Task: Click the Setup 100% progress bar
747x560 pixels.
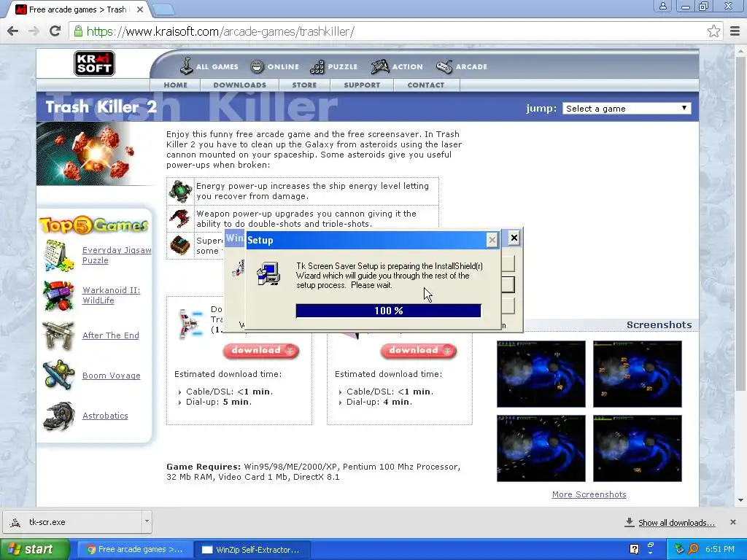Action: (388, 311)
